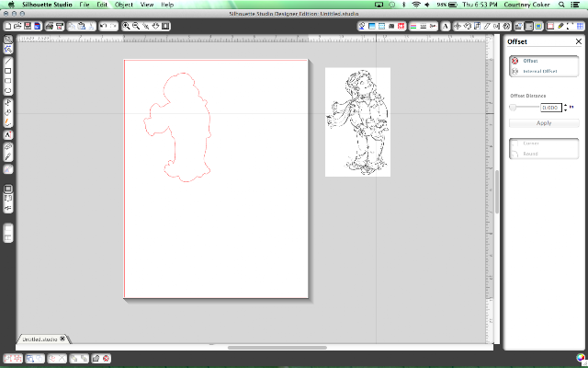Open the File menu

point(85,5)
